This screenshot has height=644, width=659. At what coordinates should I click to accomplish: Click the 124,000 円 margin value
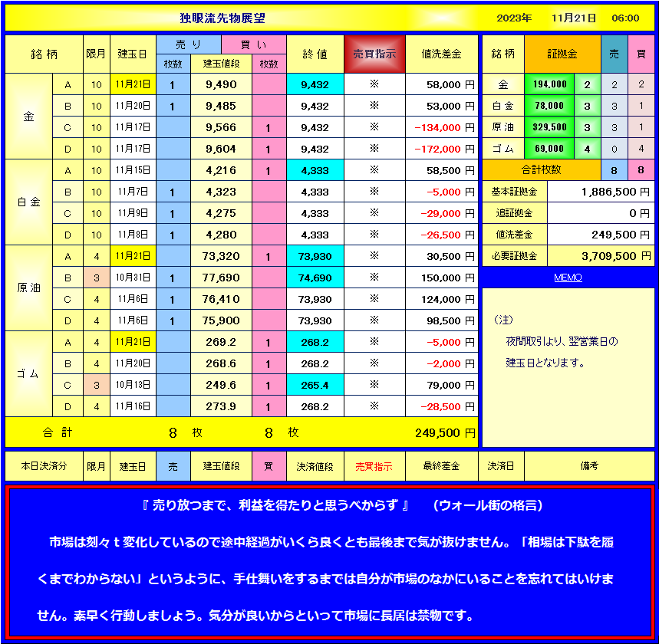(x=442, y=299)
